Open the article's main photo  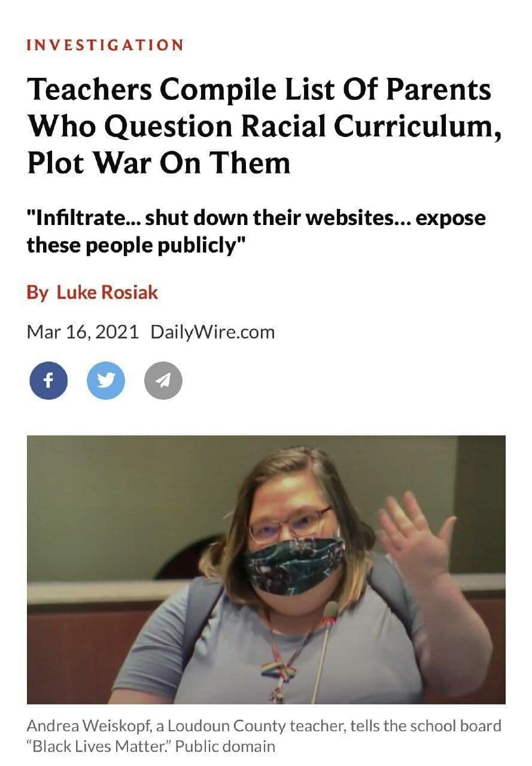click(x=266, y=570)
